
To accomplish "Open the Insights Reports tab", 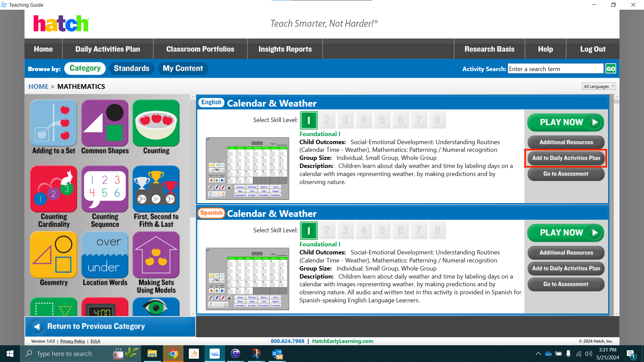I will point(285,49).
